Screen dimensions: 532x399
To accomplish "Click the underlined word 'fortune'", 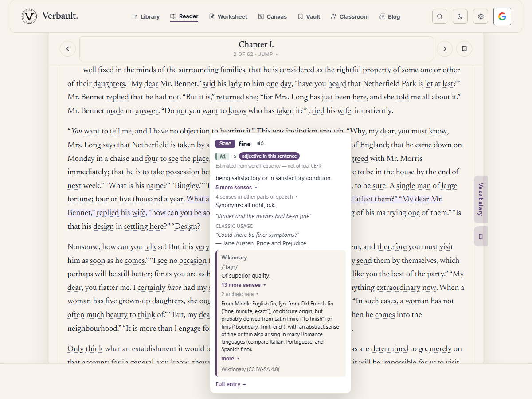I will tap(80, 199).
